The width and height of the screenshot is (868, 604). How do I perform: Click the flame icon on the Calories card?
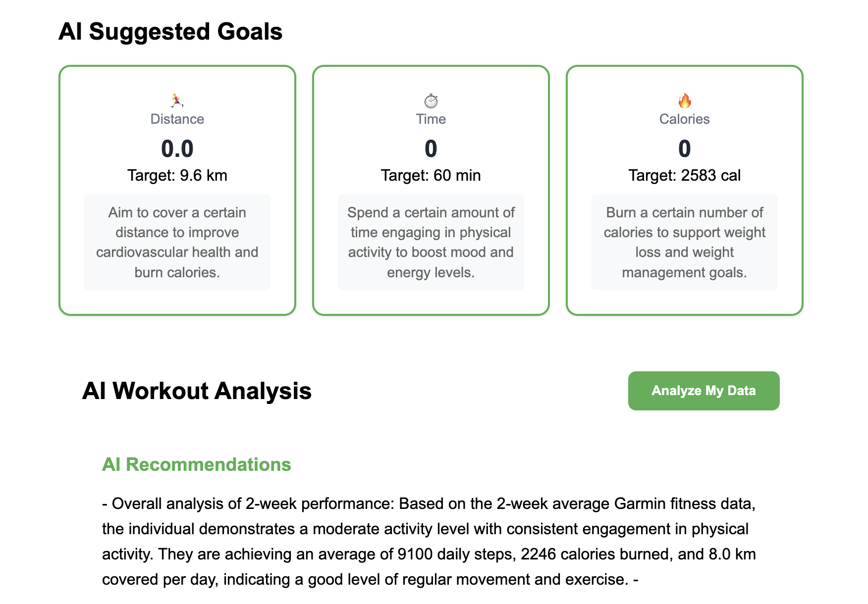[x=684, y=101]
